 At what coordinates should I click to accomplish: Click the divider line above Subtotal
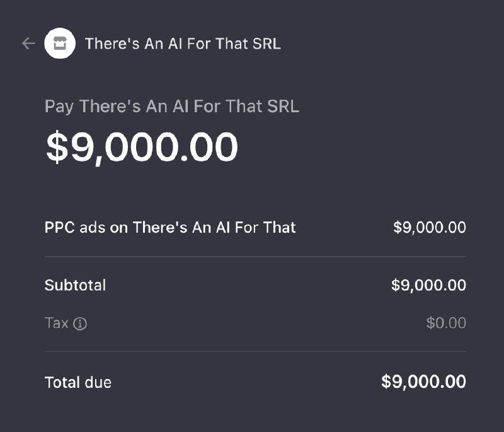[x=255, y=257]
